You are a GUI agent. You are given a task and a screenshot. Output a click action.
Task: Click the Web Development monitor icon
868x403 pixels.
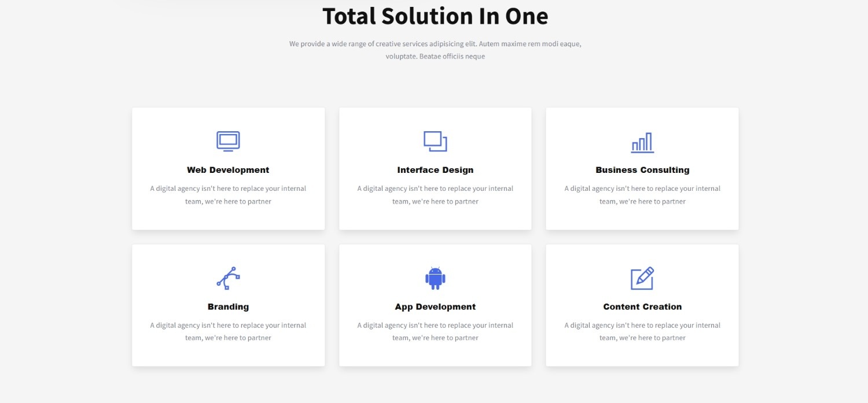[x=228, y=141]
